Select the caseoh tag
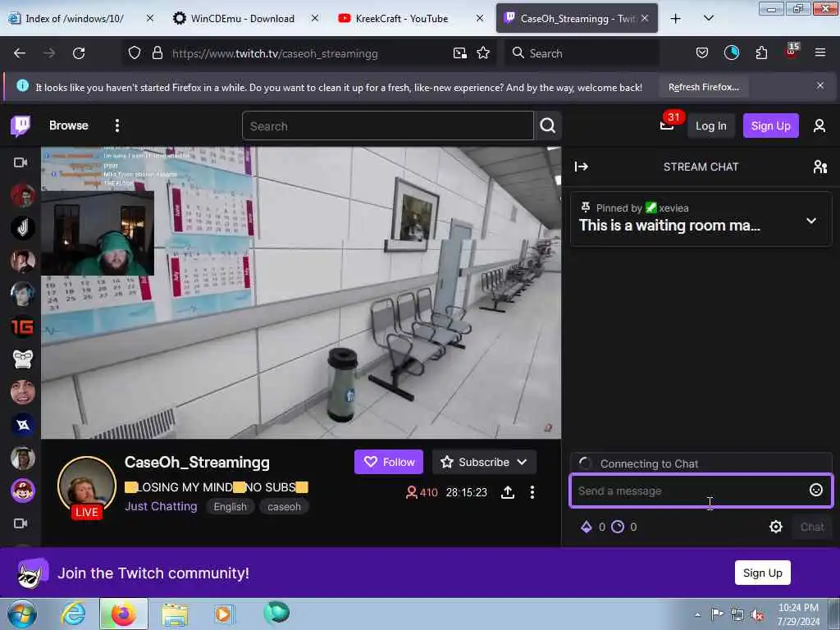 click(284, 507)
